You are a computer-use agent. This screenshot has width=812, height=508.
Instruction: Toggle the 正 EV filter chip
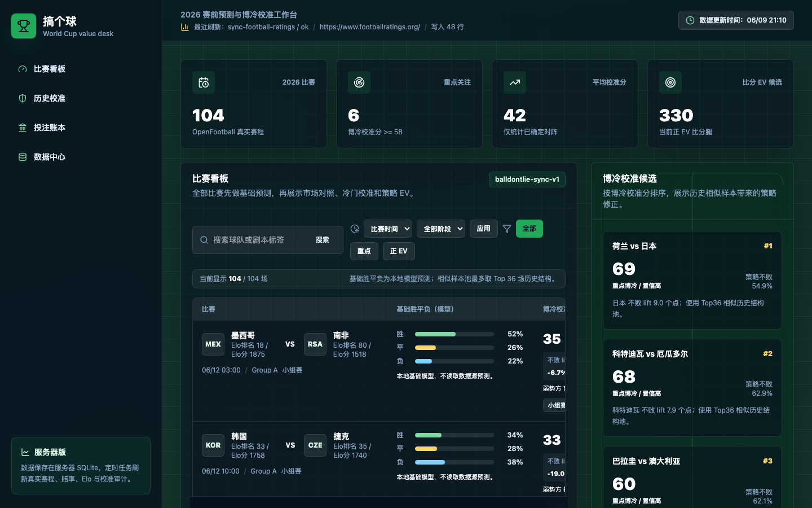click(x=399, y=251)
